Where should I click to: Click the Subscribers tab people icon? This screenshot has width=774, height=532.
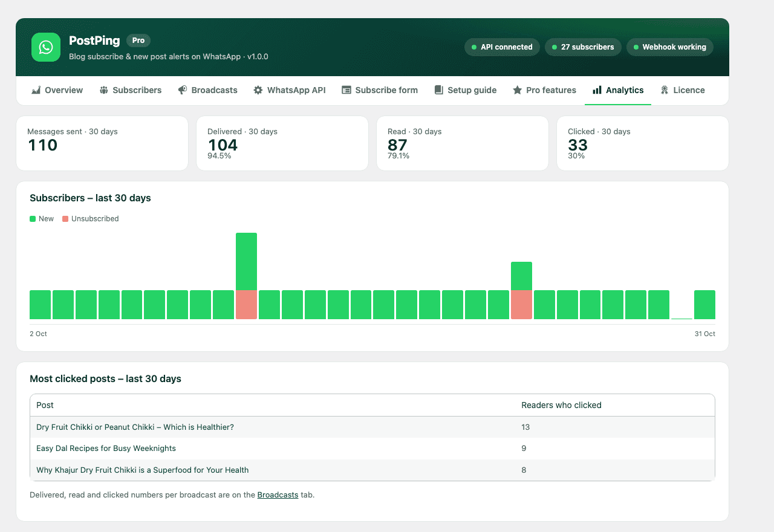click(x=104, y=90)
